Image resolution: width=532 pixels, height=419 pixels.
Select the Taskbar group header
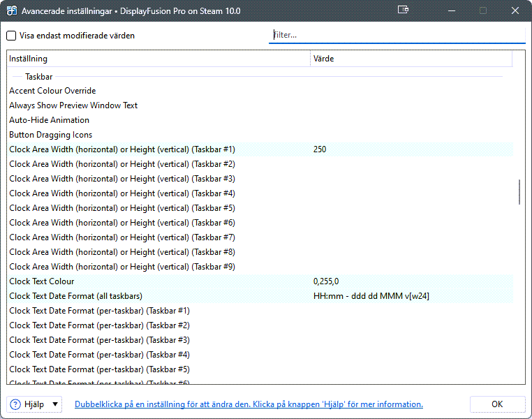(39, 76)
